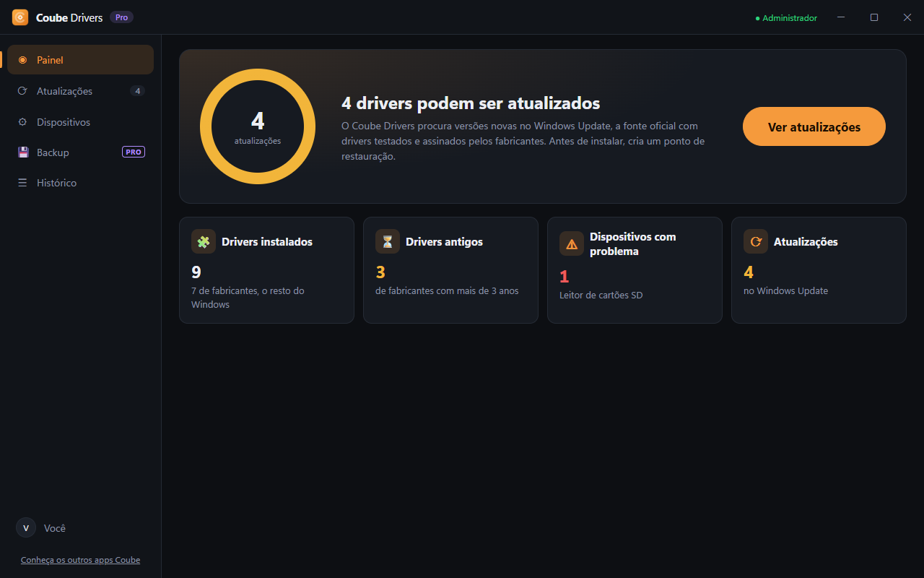Click '7 de fabricantes, o resto do Windows'

coord(248,298)
